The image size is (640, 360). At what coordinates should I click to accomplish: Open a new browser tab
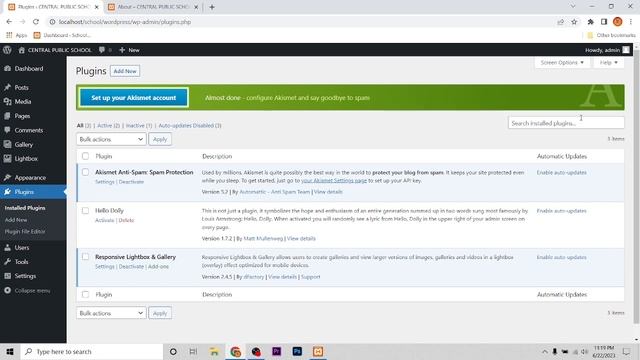click(212, 7)
